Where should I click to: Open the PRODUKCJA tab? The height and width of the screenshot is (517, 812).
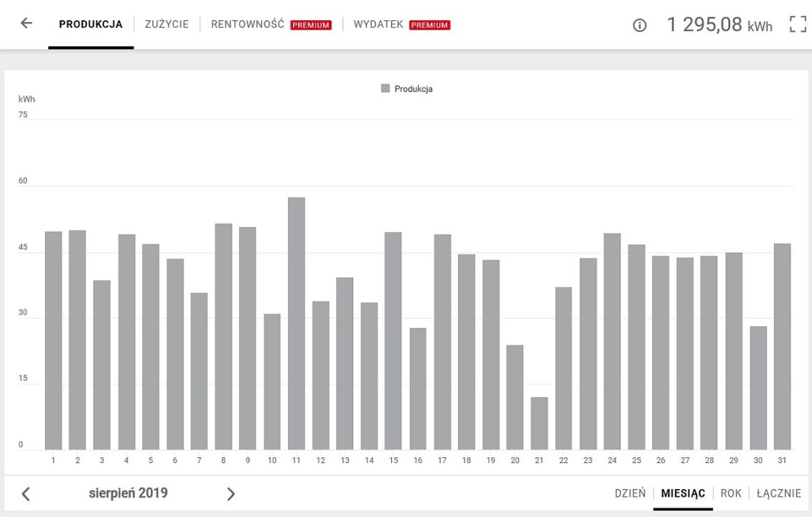pyautogui.click(x=90, y=24)
